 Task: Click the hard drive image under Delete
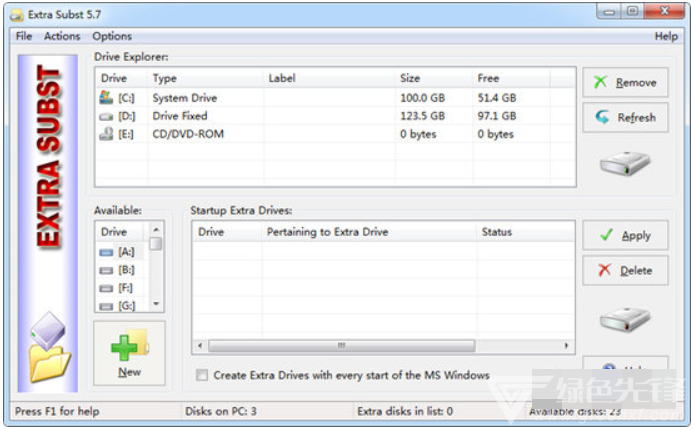tap(625, 319)
